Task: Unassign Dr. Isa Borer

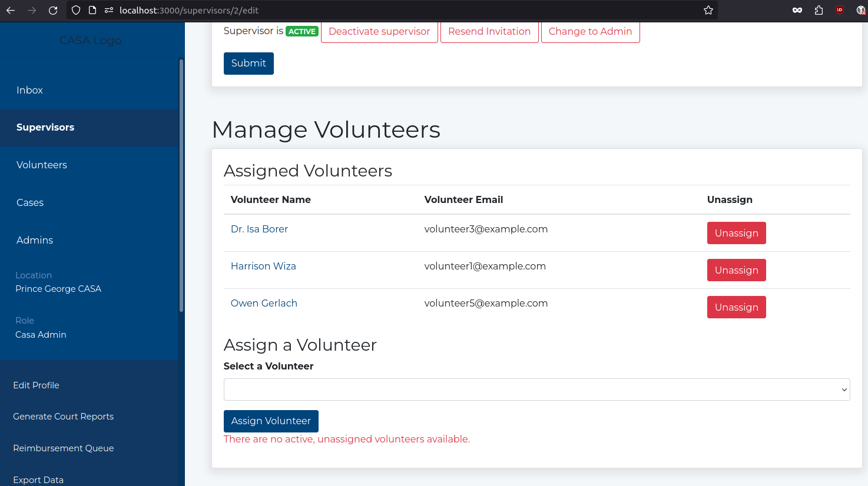Action: point(736,233)
